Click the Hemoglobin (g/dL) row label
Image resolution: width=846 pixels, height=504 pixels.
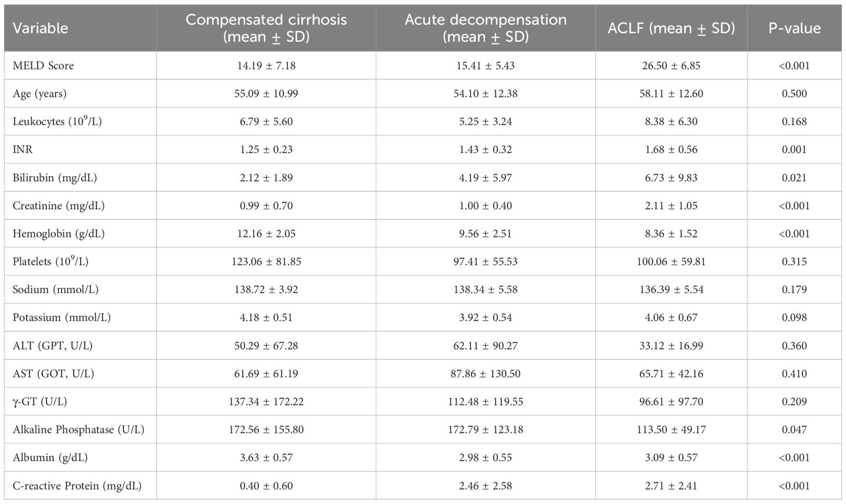pos(59,233)
